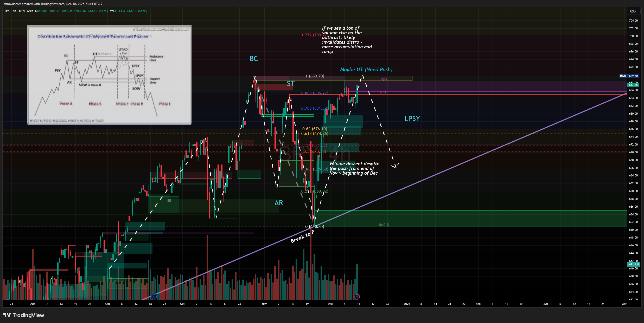Click the purple lightning latest-news marker icon
The width and height of the screenshot is (644, 323).
pyautogui.click(x=357, y=297)
